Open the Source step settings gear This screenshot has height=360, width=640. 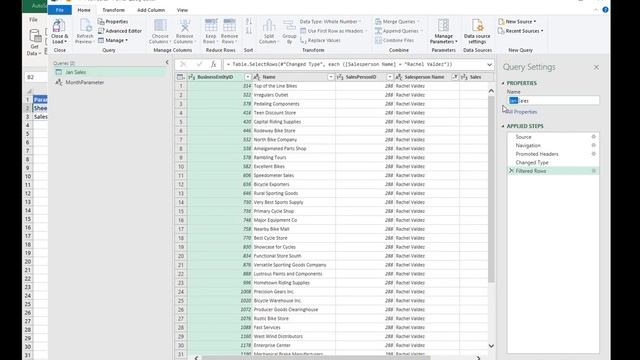pos(593,137)
